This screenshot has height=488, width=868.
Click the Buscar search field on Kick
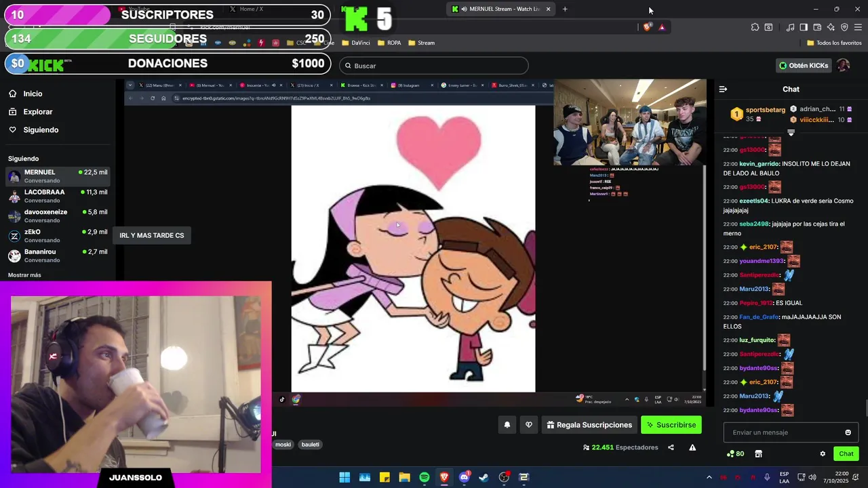434,66
